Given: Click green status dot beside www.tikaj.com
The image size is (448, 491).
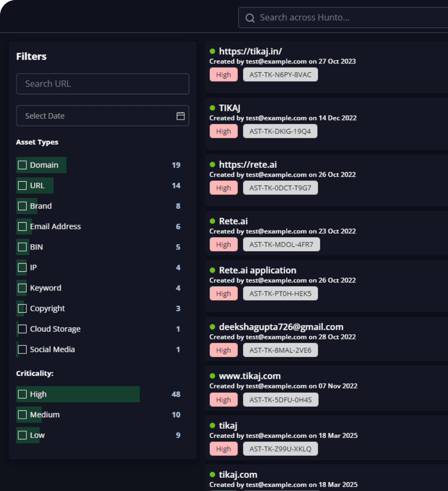Looking at the screenshot, I should pos(212,376).
